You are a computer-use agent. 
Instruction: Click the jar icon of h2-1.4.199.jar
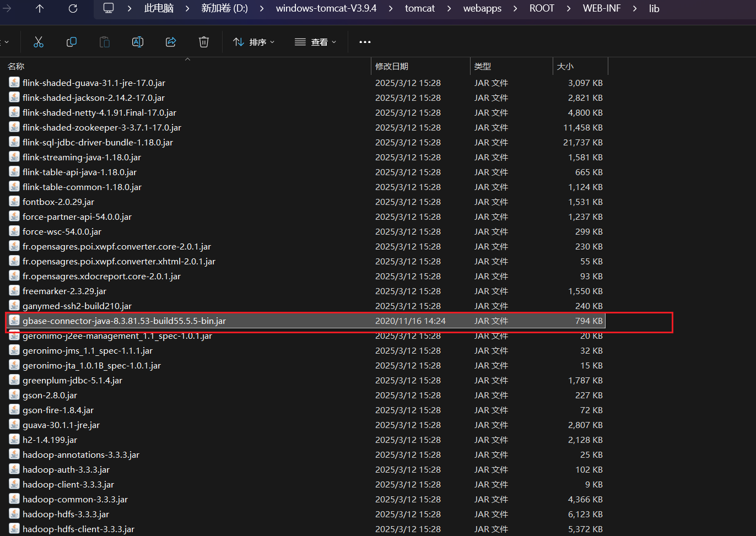pos(14,440)
